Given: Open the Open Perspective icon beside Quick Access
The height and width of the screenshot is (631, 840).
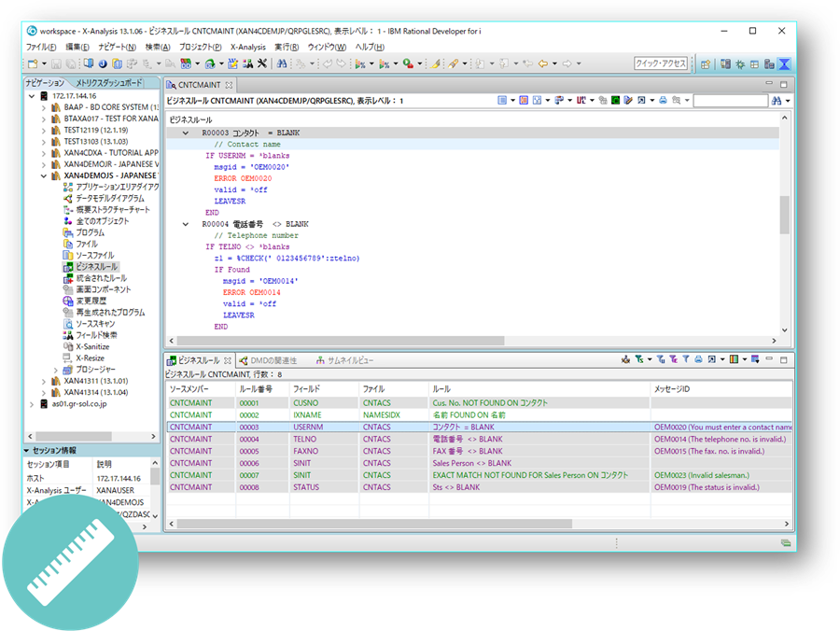Looking at the screenshot, I should [x=706, y=64].
